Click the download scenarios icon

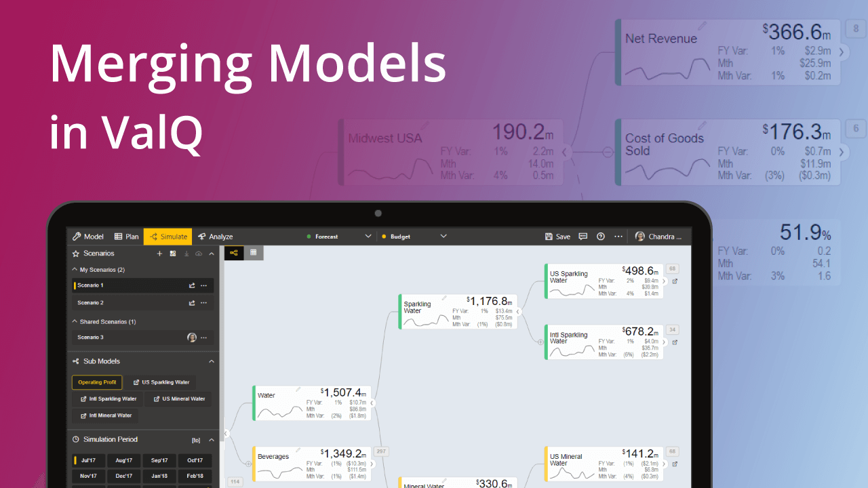[186, 253]
